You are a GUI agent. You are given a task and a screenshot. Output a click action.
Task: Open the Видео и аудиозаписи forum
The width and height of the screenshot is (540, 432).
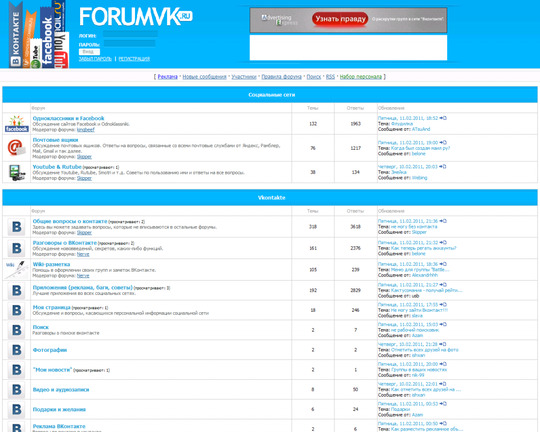(61, 390)
